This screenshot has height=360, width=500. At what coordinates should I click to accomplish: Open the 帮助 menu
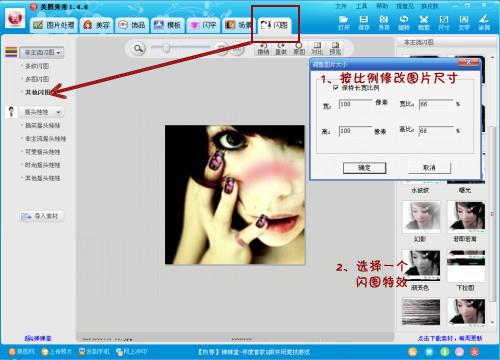[382, 6]
